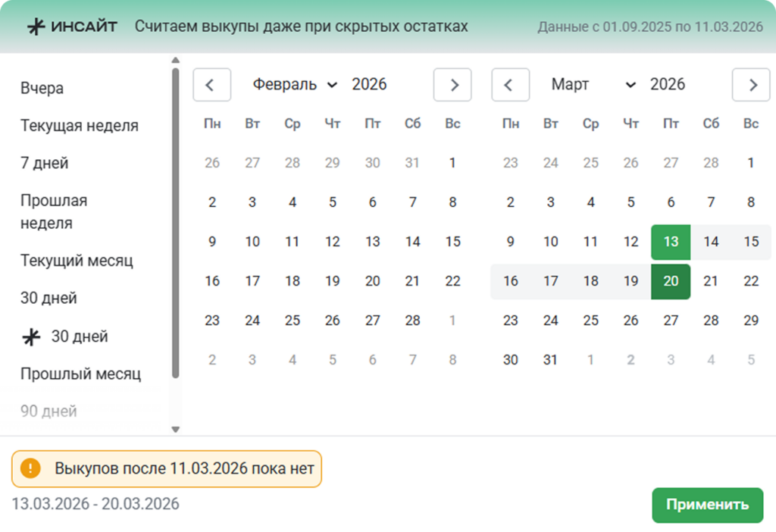Select March 20 in the calendar
This screenshot has width=776, height=532.
(671, 280)
